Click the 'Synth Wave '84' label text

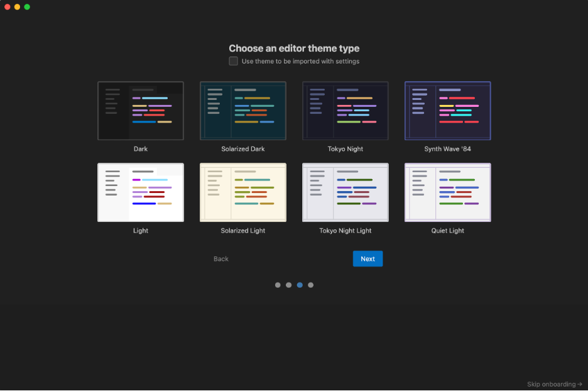coord(448,149)
